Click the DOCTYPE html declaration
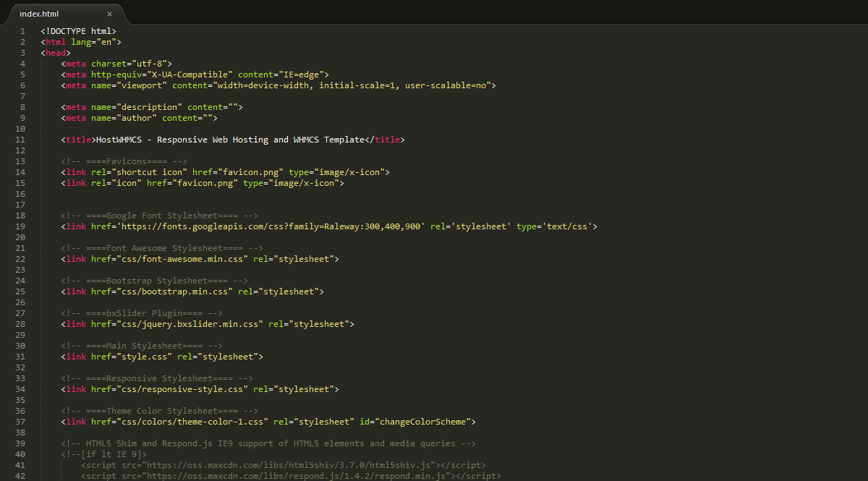Image resolution: width=868 pixels, height=481 pixels. [x=78, y=31]
